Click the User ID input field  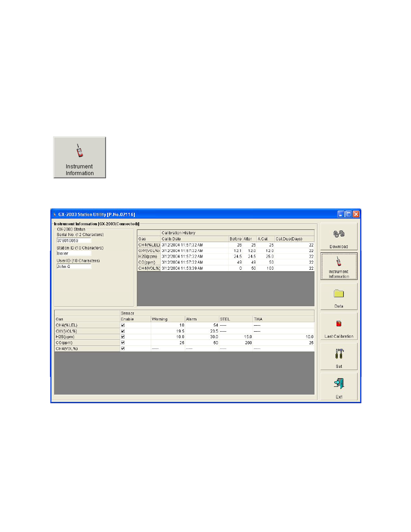(74, 266)
